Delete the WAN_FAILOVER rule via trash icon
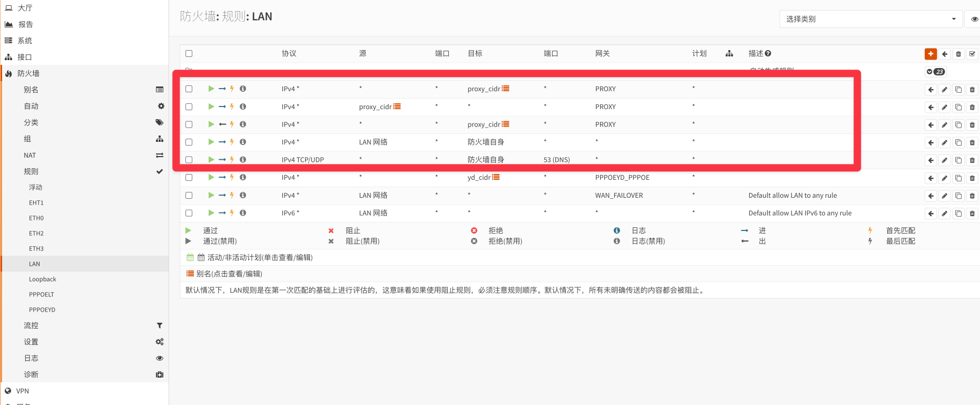 tap(972, 196)
